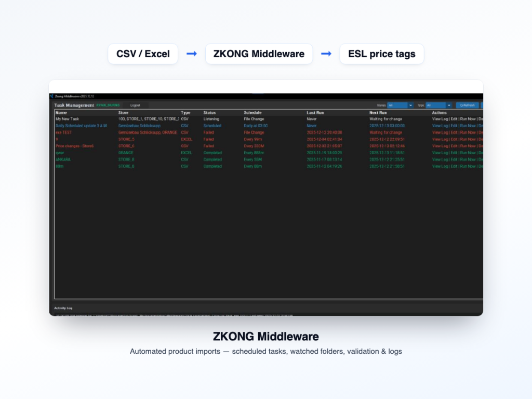Click ORANGE store cell in qwer row
The width and height of the screenshot is (532, 399).
[126, 153]
